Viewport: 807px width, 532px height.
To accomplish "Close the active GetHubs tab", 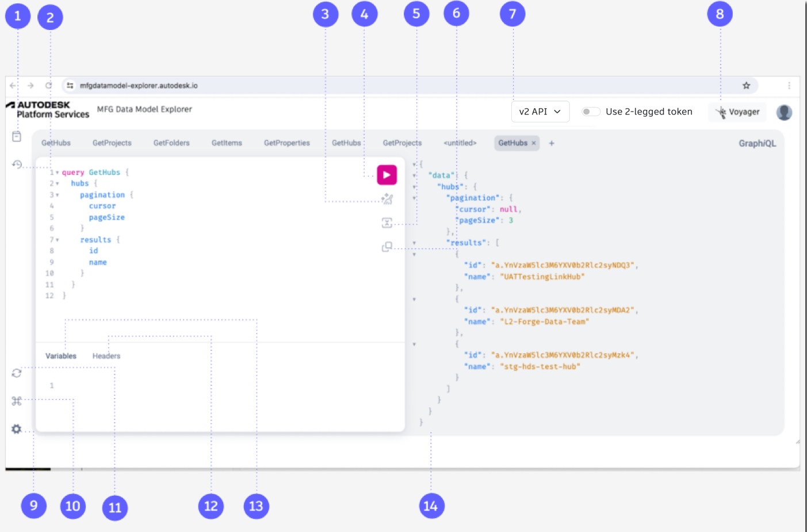I will coord(534,143).
